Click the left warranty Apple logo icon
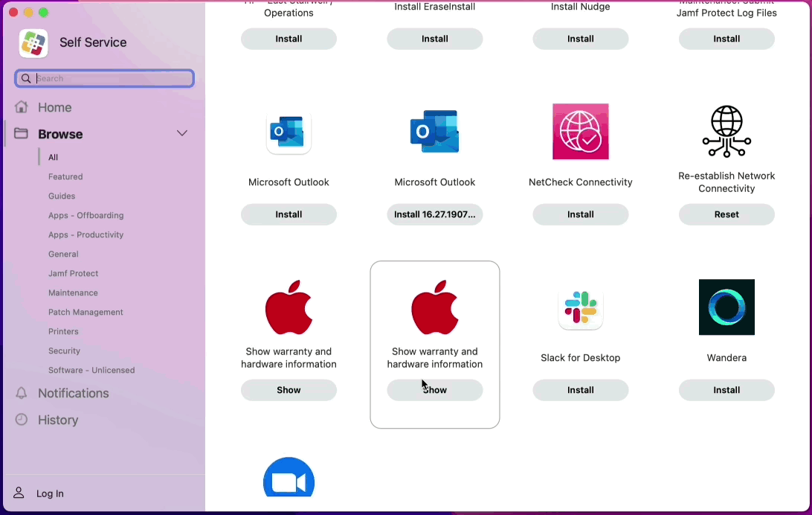This screenshot has width=812, height=515. click(289, 307)
